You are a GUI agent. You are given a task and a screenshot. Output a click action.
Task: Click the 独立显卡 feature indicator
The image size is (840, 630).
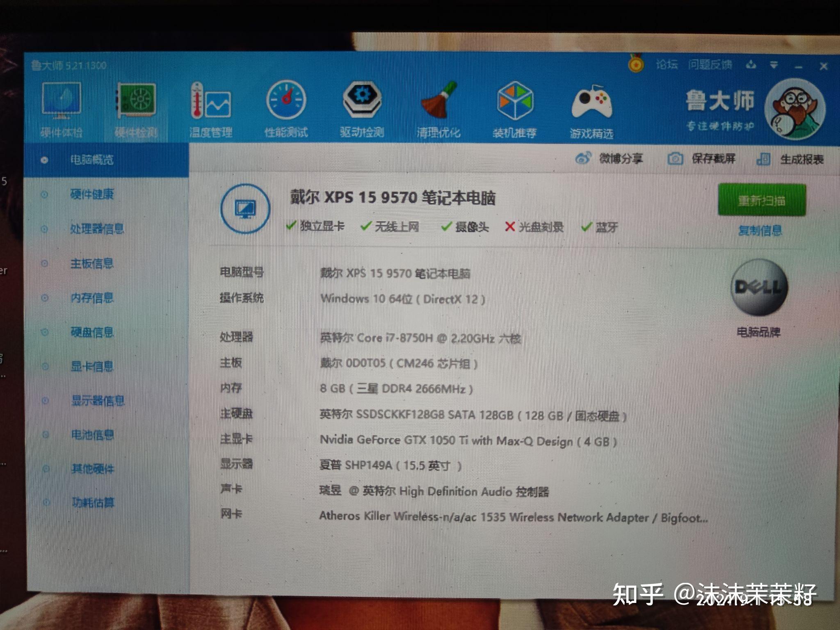[x=315, y=226]
